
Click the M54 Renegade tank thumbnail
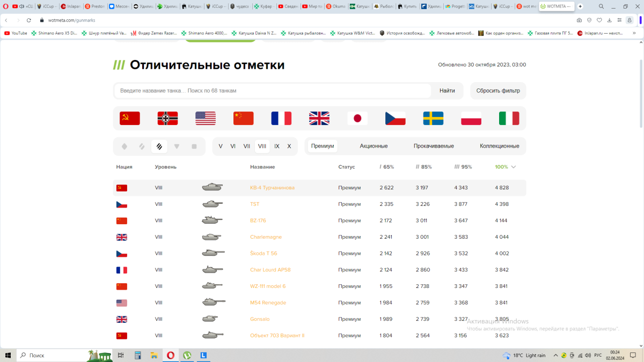pos(214,302)
